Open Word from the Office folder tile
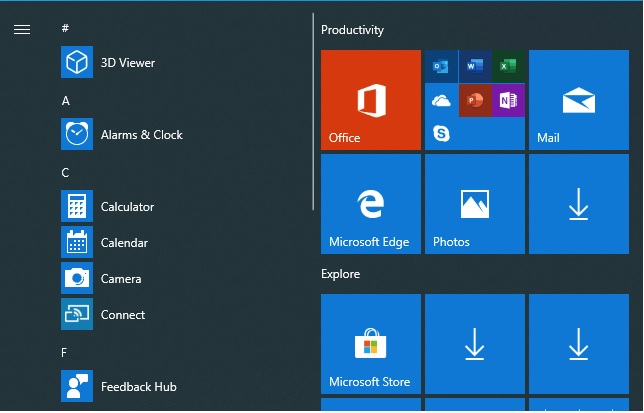This screenshot has width=644, height=413. [x=475, y=67]
